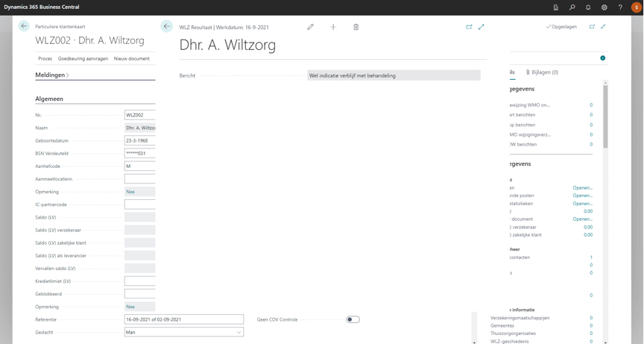Screen dimensions: 644x344
Task: Click the teal info circle in factbox pane
Action: pos(602,58)
